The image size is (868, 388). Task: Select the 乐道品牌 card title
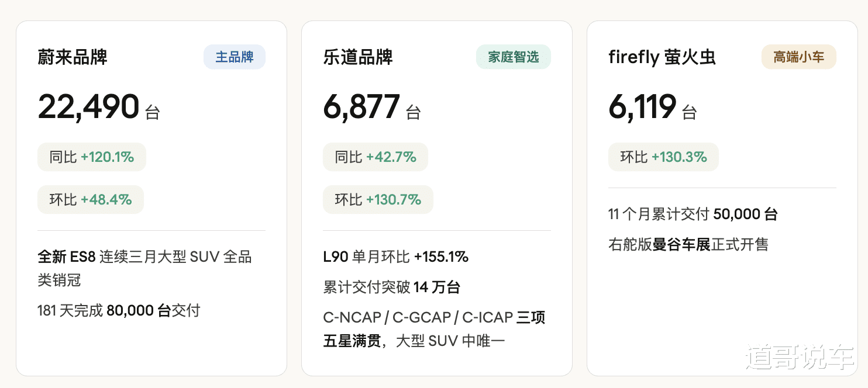click(x=358, y=57)
